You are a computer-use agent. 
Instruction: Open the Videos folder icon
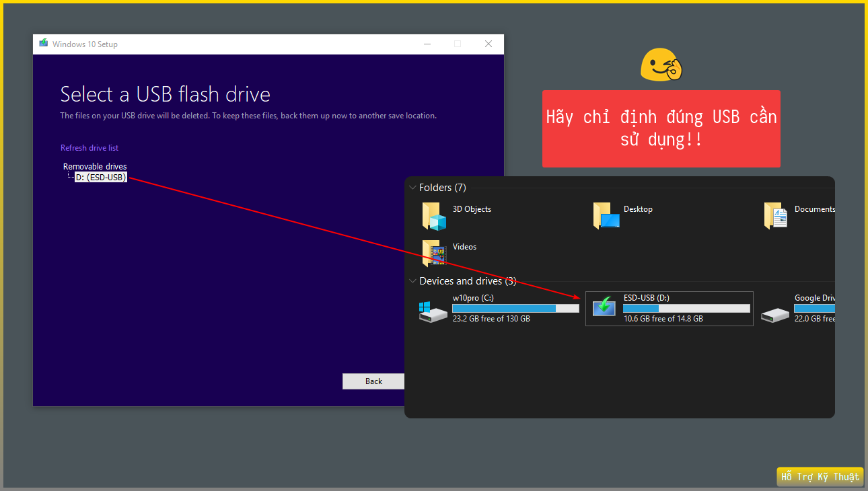[x=435, y=254]
